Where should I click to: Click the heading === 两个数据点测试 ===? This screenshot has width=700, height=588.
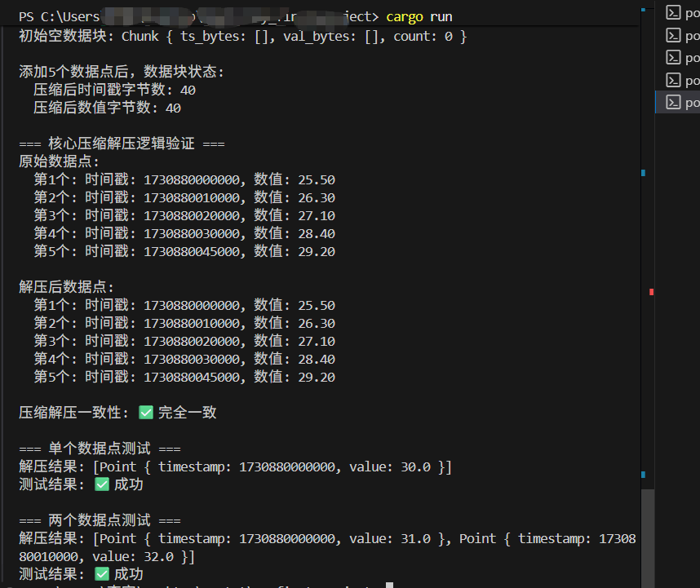[x=100, y=520]
